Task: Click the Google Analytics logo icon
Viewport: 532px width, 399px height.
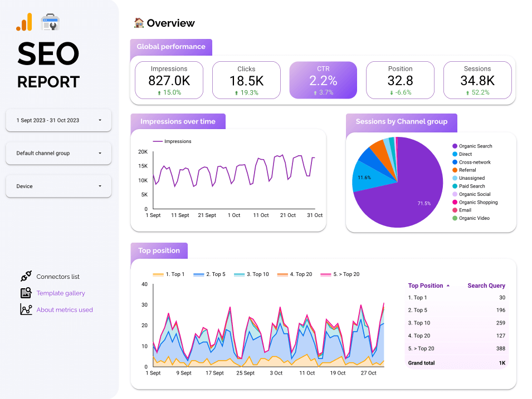Action: 25,22
